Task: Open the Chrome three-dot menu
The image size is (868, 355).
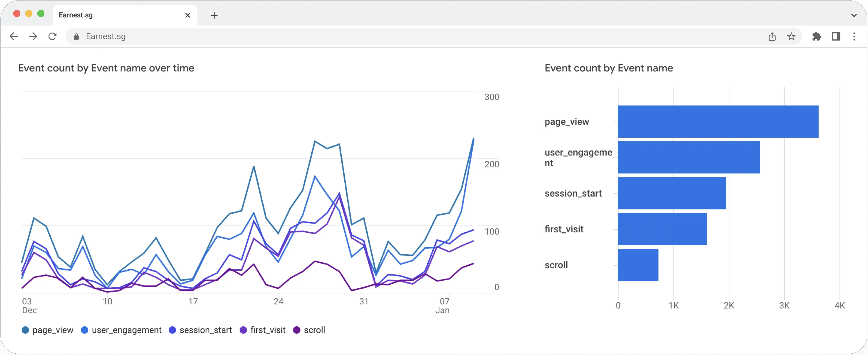Action: click(855, 36)
